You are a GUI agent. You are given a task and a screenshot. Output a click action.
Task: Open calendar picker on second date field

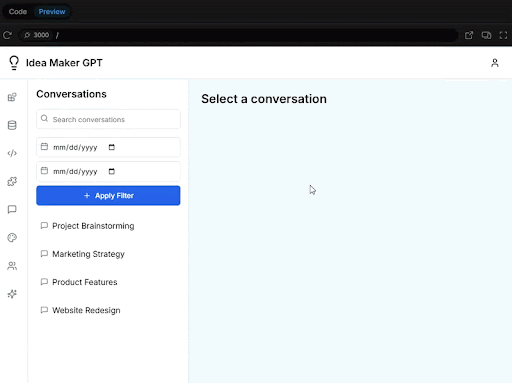point(112,171)
